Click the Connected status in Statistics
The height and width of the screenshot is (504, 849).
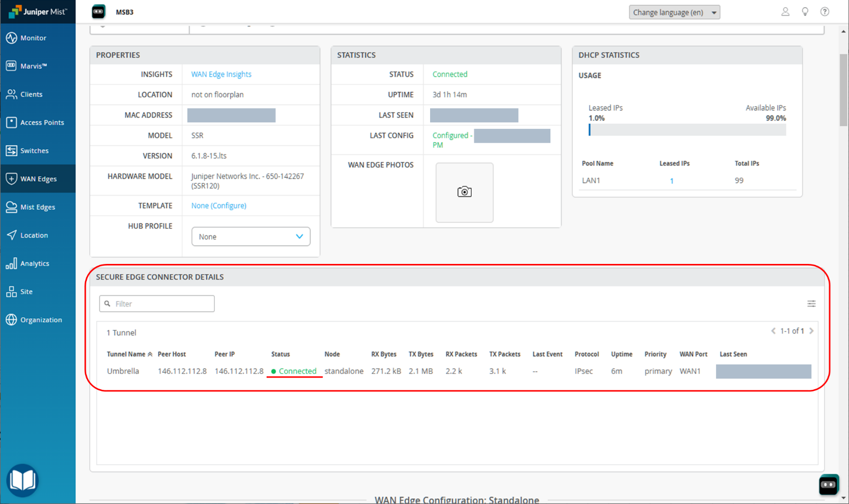450,74
